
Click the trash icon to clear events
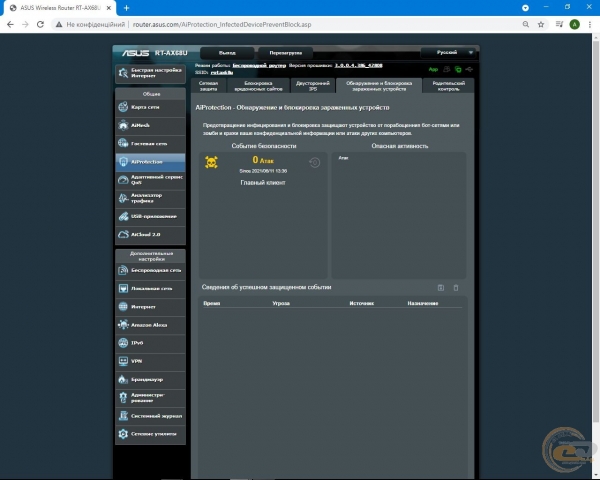pos(456,287)
